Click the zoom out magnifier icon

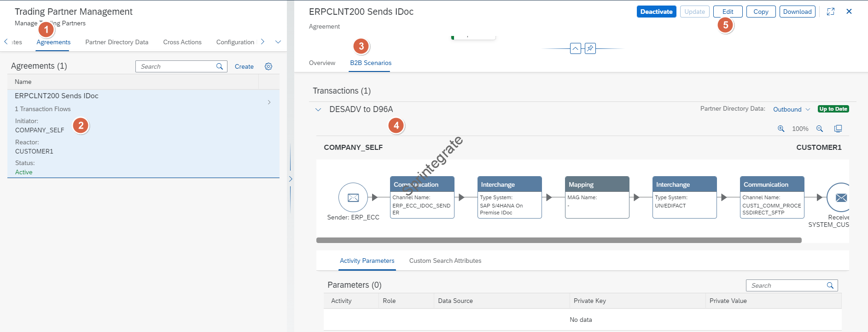(820, 129)
